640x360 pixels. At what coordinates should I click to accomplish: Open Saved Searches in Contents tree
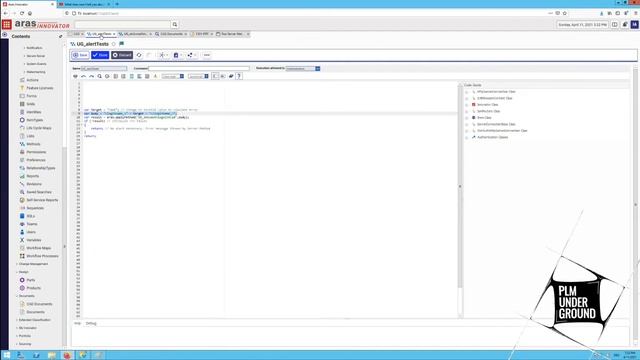(39, 192)
